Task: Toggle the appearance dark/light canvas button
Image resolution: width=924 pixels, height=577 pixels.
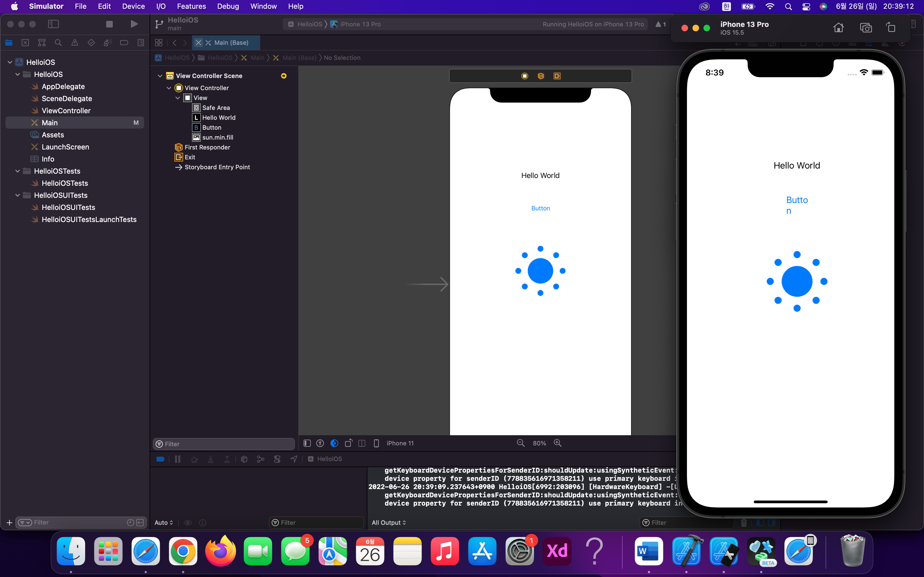Action: (334, 443)
